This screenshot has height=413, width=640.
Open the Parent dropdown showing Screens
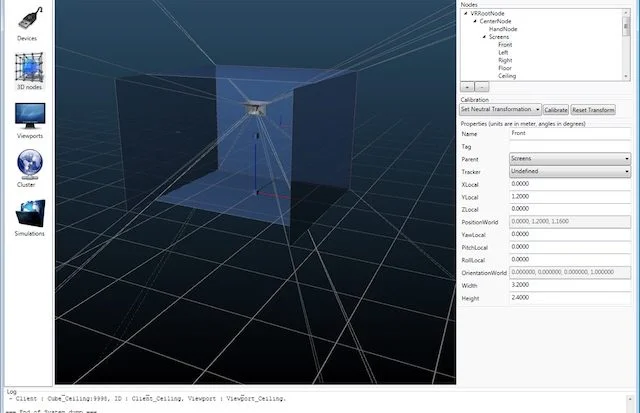(x=570, y=158)
